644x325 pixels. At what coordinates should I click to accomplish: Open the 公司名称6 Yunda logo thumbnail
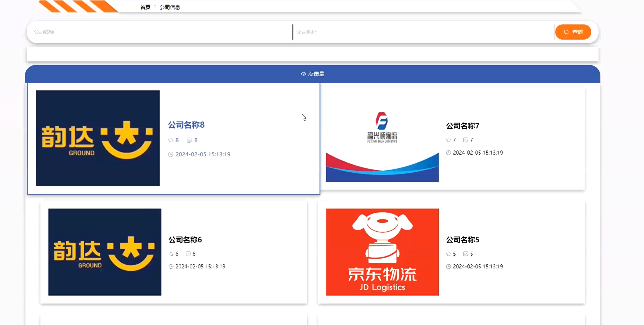click(x=105, y=252)
